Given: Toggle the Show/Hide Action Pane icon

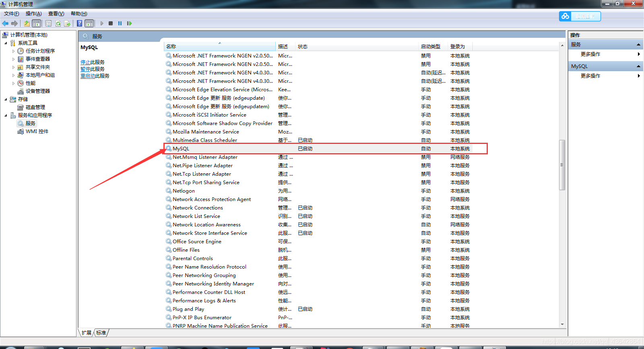Looking at the screenshot, I should (89, 23).
